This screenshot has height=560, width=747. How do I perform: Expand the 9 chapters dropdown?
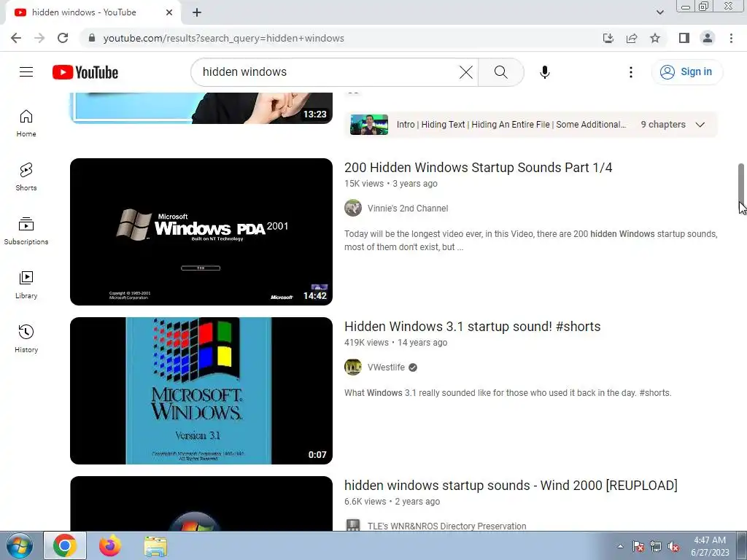(700, 125)
